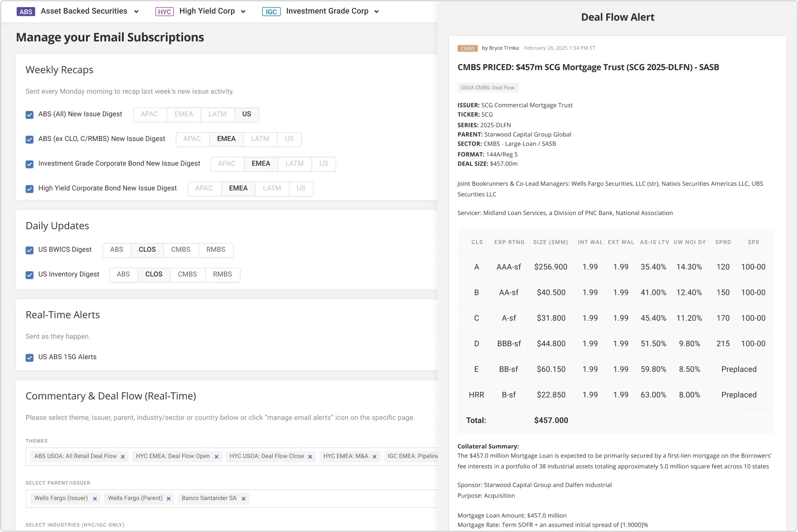Image resolution: width=798 pixels, height=532 pixels.
Task: Remove HYC EMEA: M&A theme tag
Action: [375, 457]
